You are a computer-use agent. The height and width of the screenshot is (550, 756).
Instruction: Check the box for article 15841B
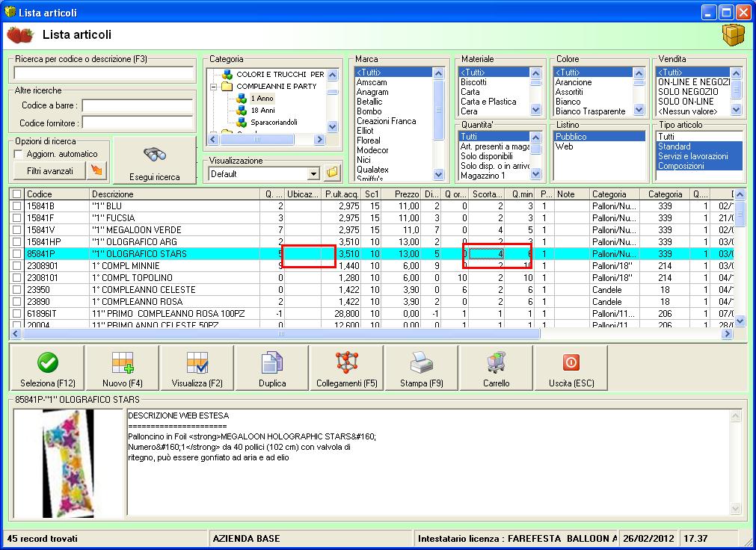[x=16, y=206]
